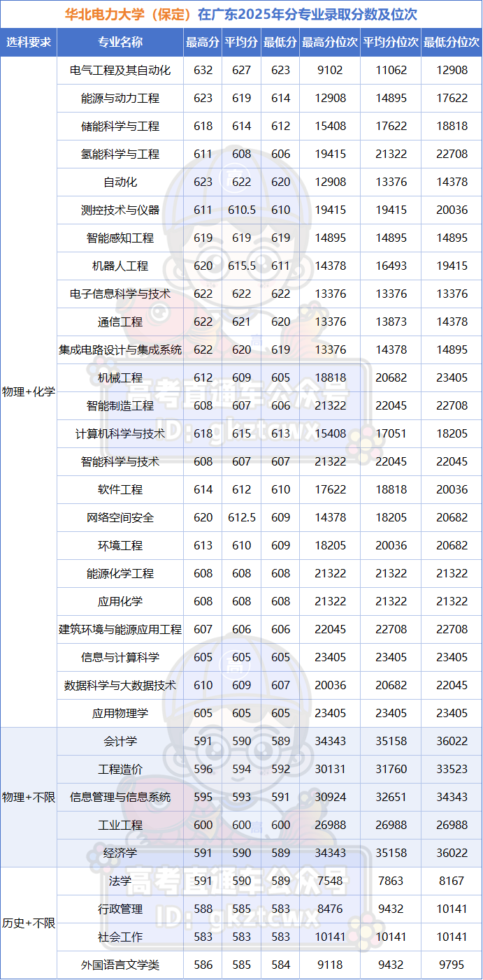Click the rank value 9102
The image size is (483, 980).
click(330, 70)
